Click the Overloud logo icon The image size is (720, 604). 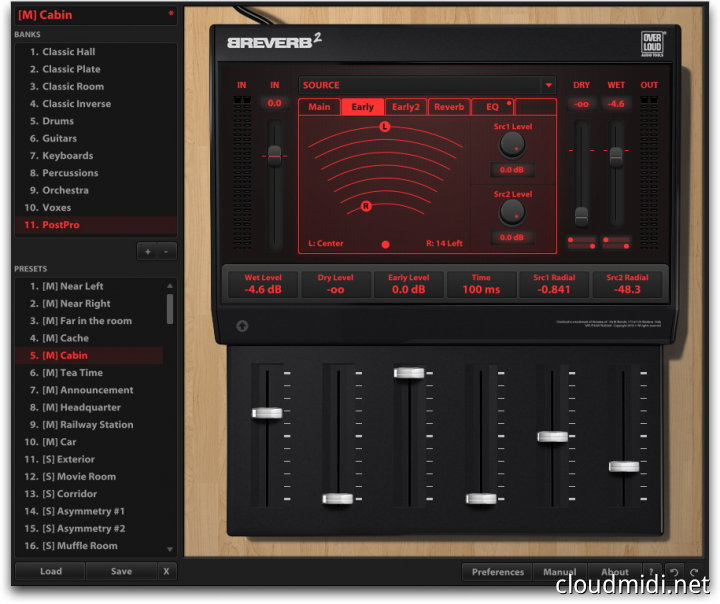point(652,44)
